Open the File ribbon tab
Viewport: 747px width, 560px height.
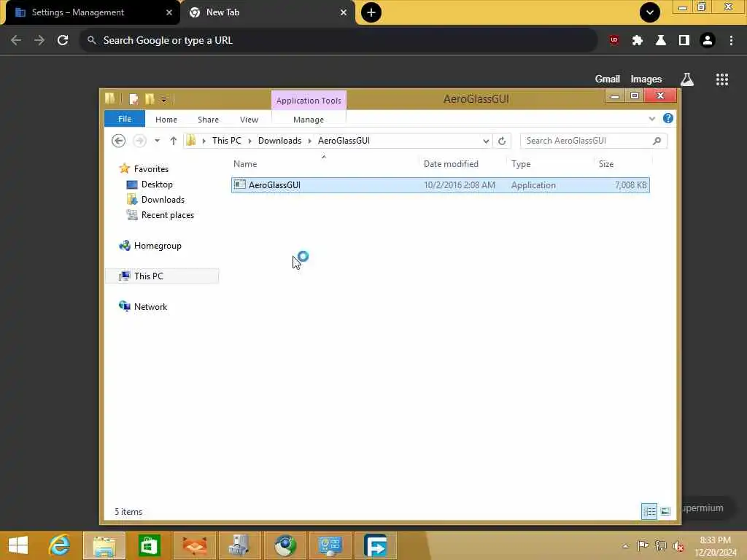pyautogui.click(x=124, y=119)
